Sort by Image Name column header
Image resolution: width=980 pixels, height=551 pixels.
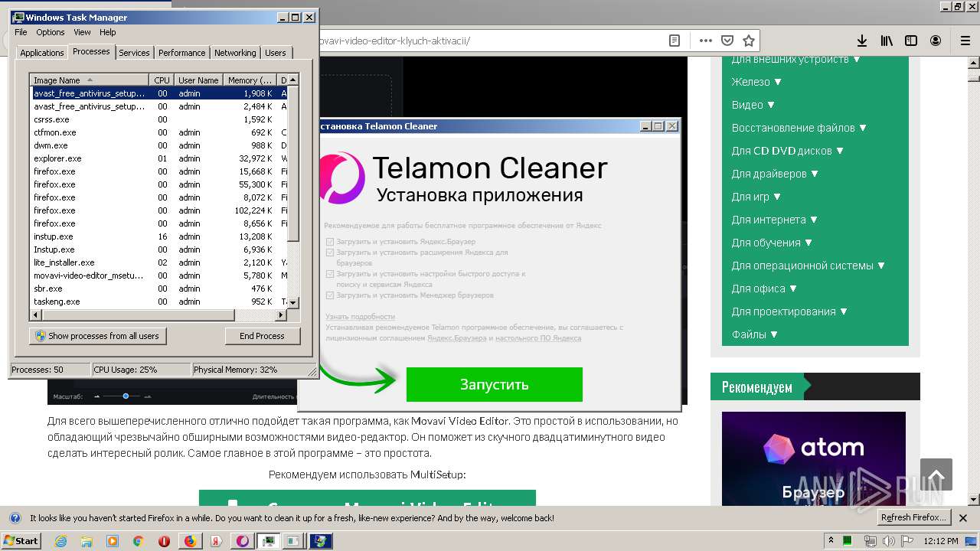[89, 80]
